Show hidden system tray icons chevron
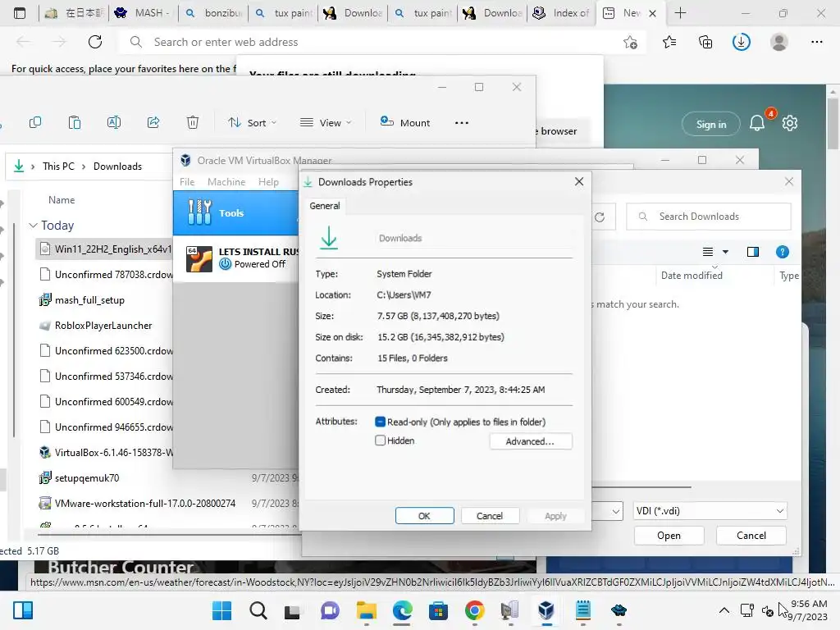The height and width of the screenshot is (630, 840). [724, 610]
